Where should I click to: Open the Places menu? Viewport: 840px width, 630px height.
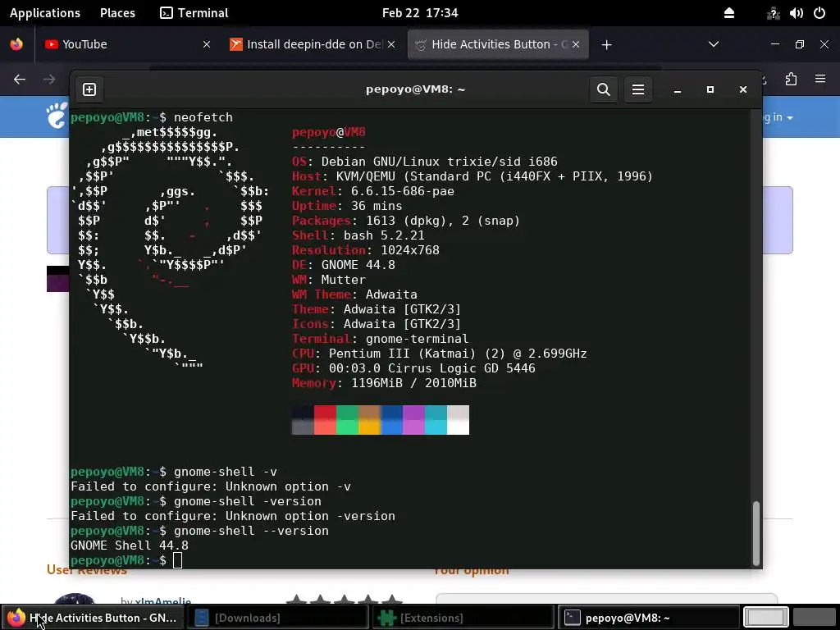click(x=117, y=13)
